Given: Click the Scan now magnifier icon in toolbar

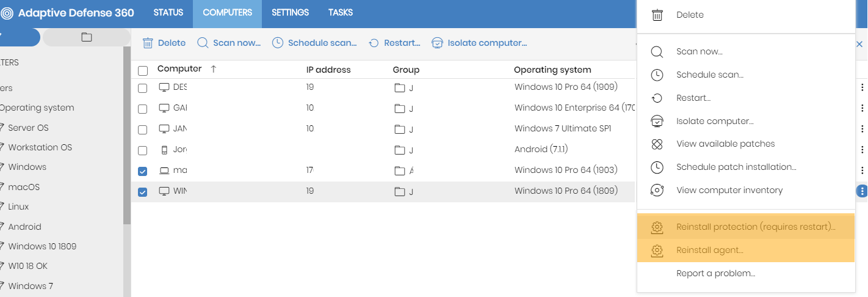Looking at the screenshot, I should [x=203, y=43].
